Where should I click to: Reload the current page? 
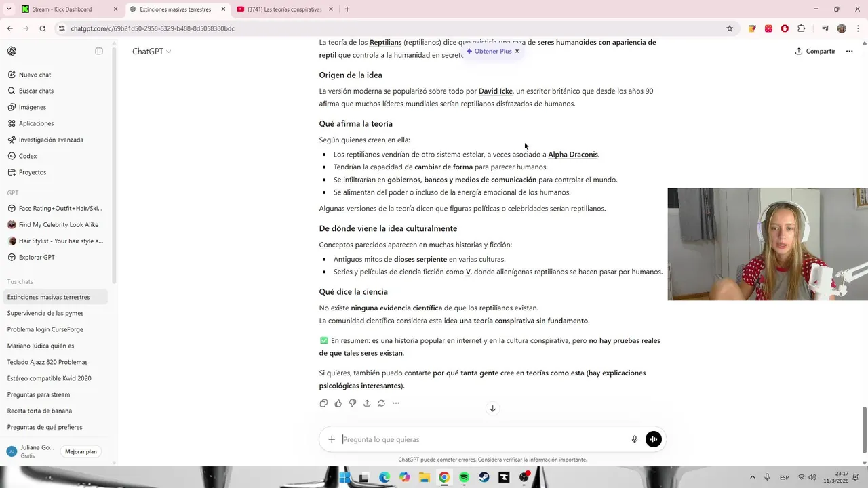pos(42,28)
